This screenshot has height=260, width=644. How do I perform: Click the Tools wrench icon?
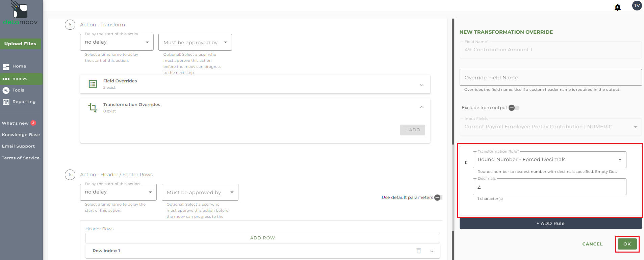(6, 90)
